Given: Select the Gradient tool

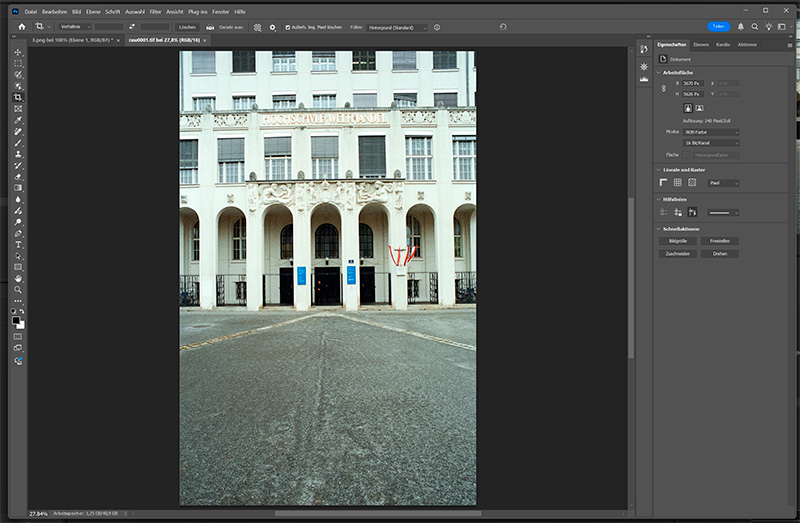Looking at the screenshot, I should [x=18, y=188].
